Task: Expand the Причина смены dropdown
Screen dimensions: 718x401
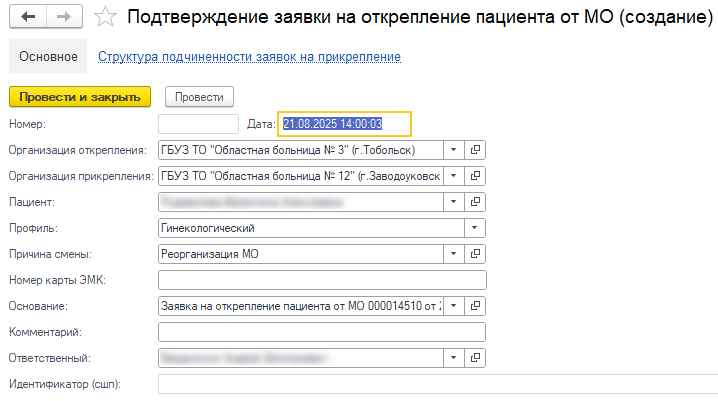Action: [x=476, y=254]
